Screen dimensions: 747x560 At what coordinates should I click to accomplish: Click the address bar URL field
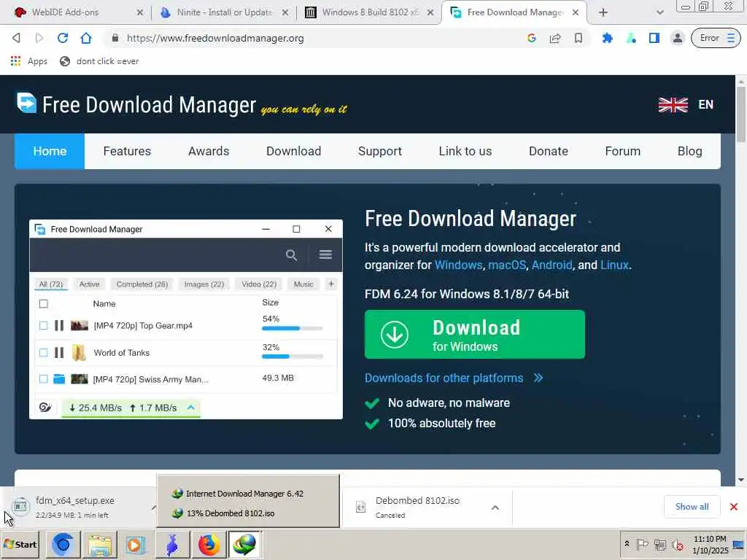pos(314,38)
